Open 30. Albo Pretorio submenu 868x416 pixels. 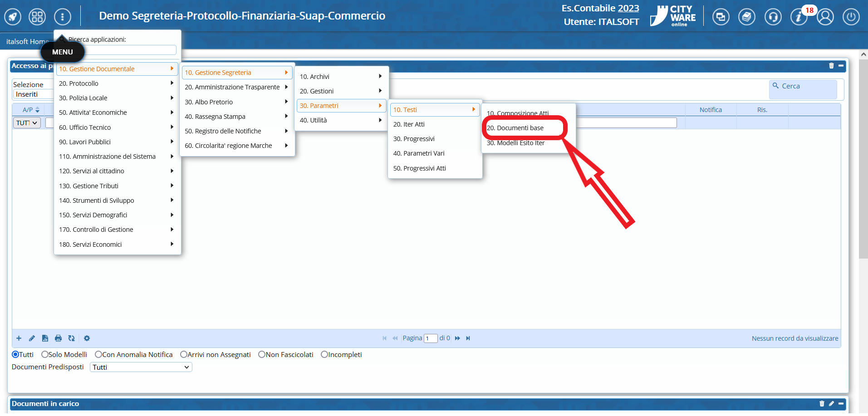point(237,102)
